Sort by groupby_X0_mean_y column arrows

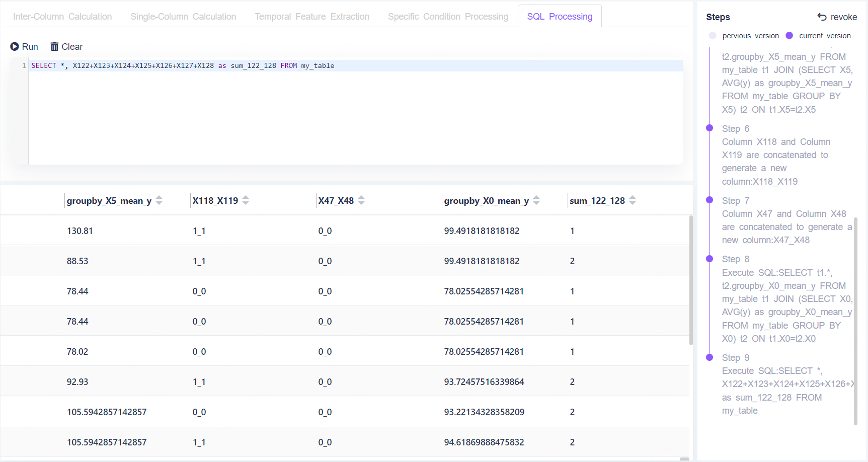point(536,200)
